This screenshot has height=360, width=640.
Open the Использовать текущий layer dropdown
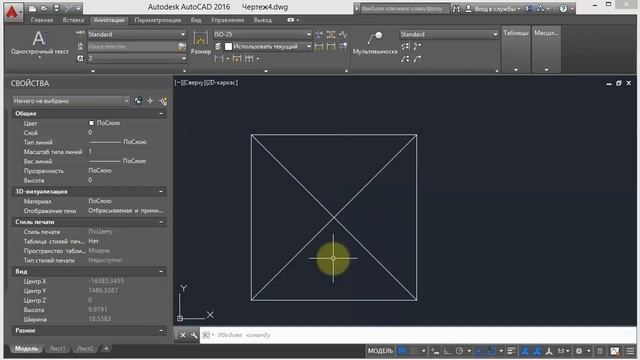(x=268, y=47)
